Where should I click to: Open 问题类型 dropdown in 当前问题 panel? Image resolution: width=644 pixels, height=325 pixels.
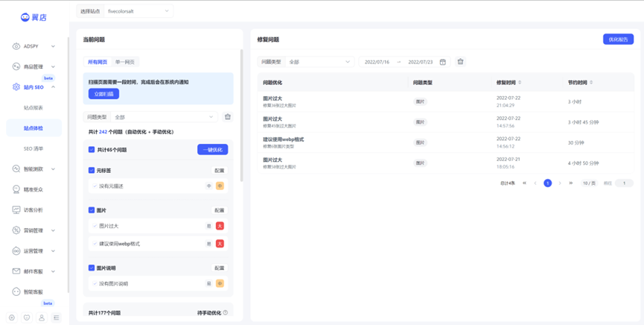click(x=165, y=117)
